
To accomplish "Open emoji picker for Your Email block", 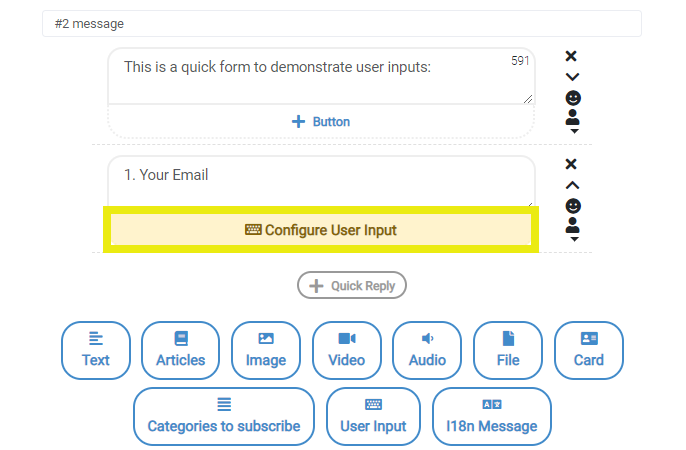I will pyautogui.click(x=573, y=206).
